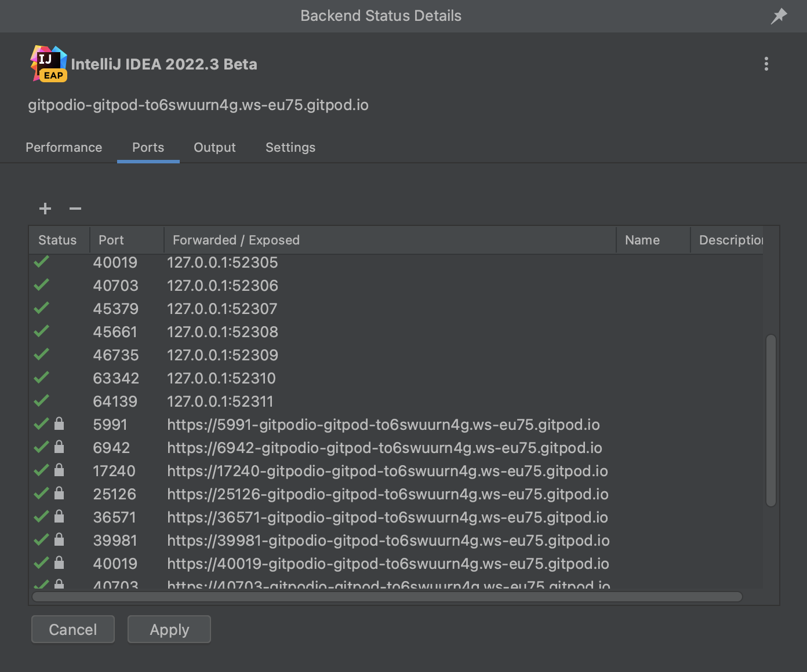
Task: Click port number 39981 in the table
Action: [x=115, y=540]
